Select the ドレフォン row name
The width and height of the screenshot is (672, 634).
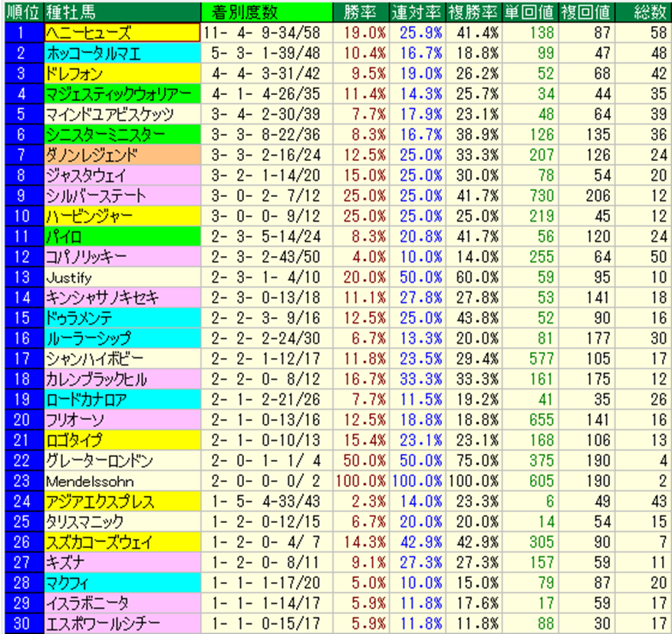(x=123, y=74)
